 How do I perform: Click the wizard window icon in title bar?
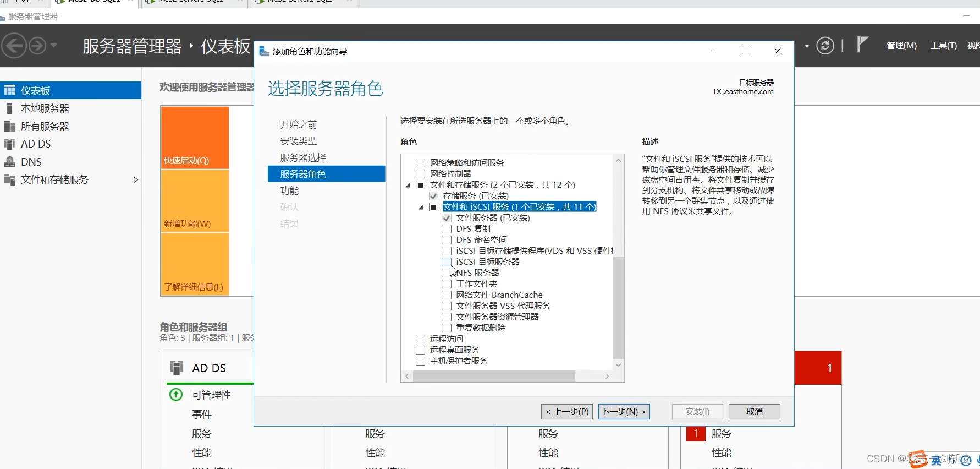click(x=265, y=51)
